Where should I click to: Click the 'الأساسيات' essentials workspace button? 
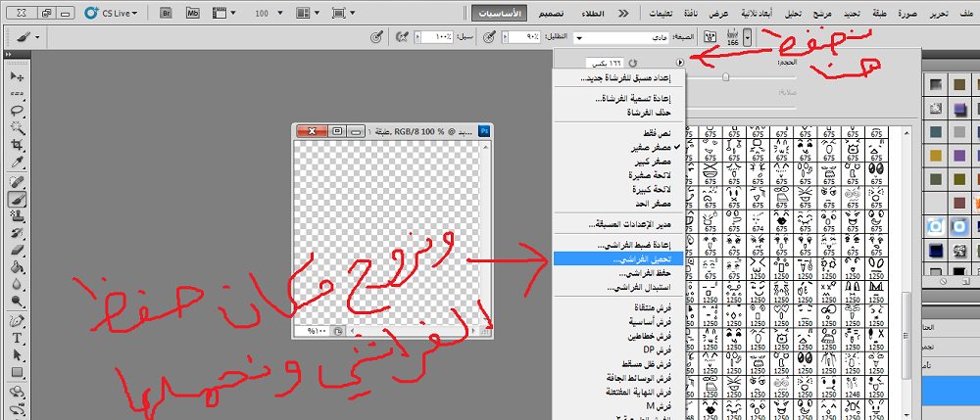[505, 13]
